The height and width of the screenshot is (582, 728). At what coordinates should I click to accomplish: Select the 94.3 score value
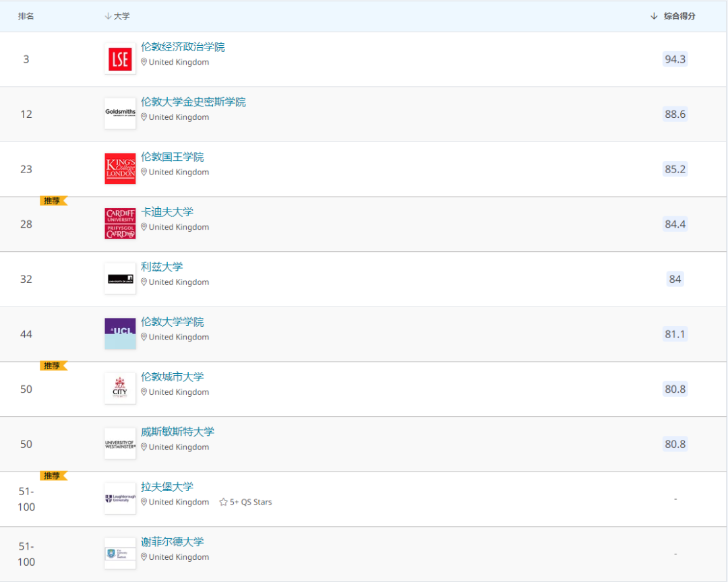(675, 59)
